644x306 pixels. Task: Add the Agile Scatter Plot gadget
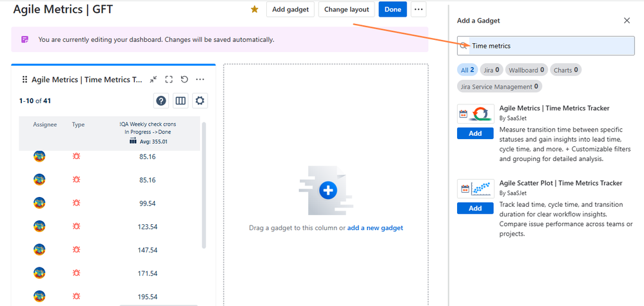tap(475, 208)
